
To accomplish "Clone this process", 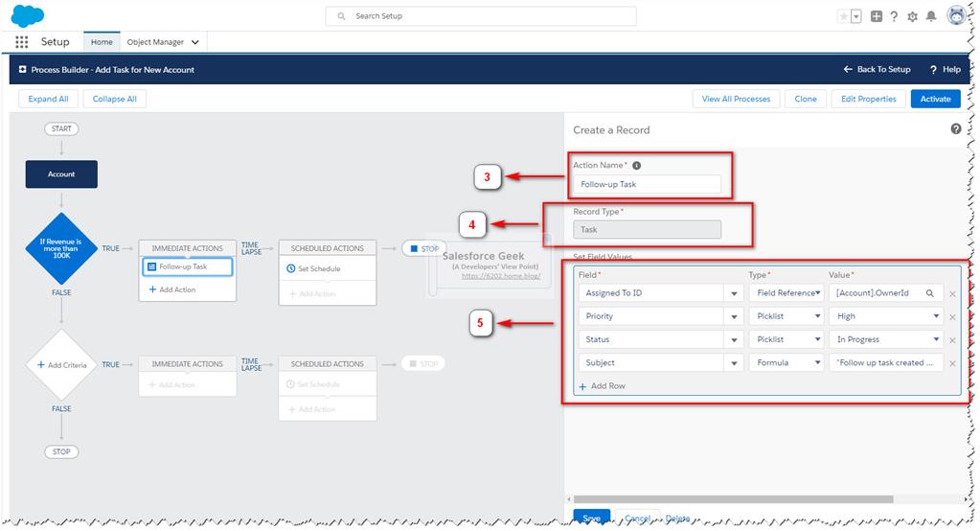I will [x=805, y=99].
